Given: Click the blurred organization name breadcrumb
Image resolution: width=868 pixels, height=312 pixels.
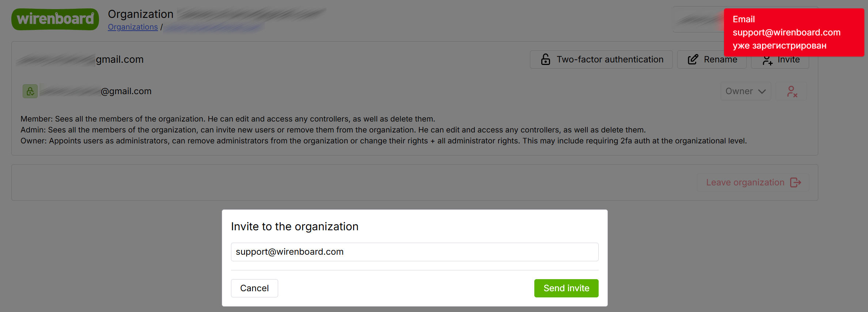Looking at the screenshot, I should (214, 27).
